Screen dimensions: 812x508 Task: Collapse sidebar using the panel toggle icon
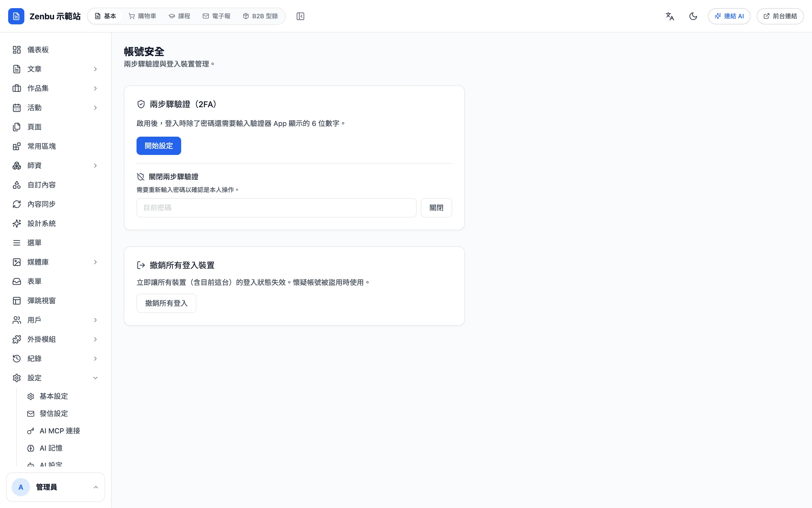(300, 16)
